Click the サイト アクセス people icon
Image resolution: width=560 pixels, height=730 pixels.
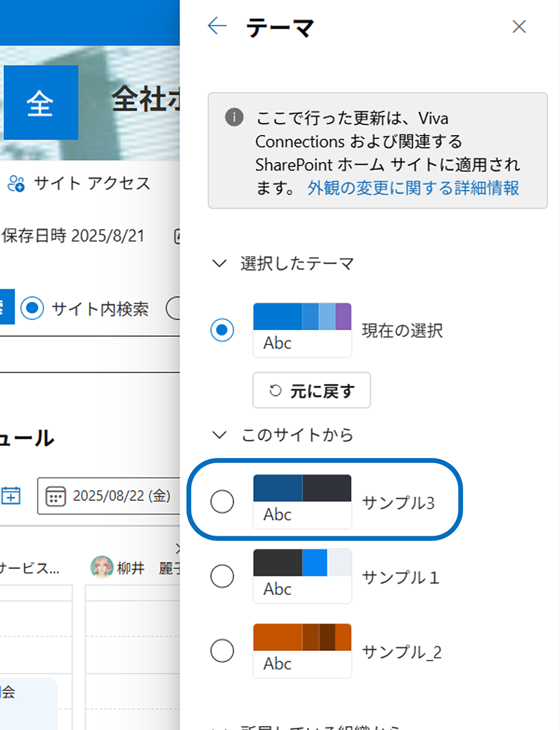[16, 183]
